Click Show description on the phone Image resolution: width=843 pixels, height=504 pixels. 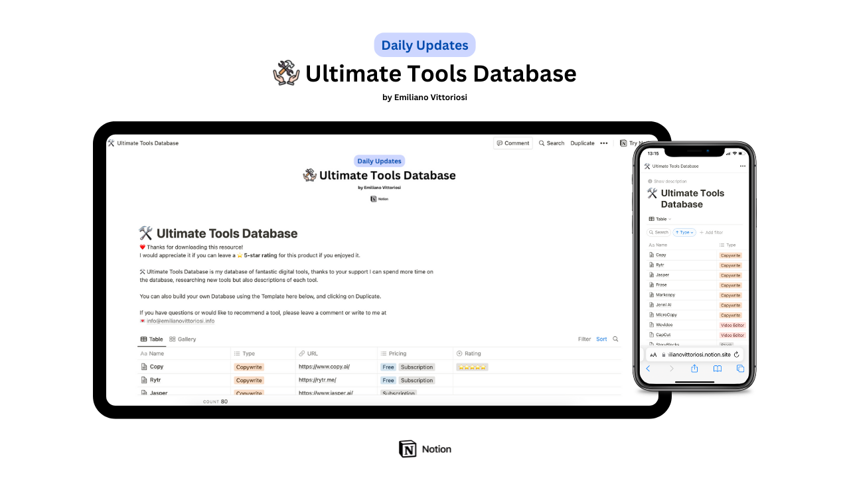click(x=668, y=181)
